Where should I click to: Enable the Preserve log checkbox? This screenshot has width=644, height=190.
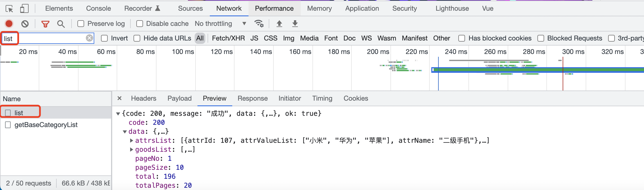click(81, 24)
